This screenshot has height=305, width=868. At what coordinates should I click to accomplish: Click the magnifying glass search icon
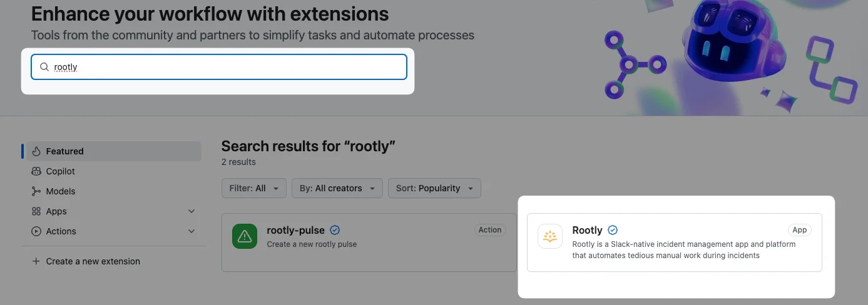[x=44, y=67]
